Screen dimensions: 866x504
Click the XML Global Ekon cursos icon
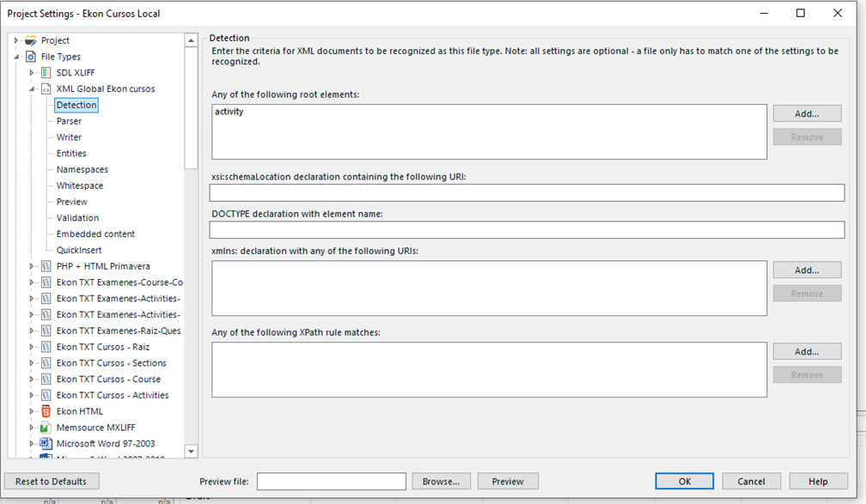pos(46,89)
